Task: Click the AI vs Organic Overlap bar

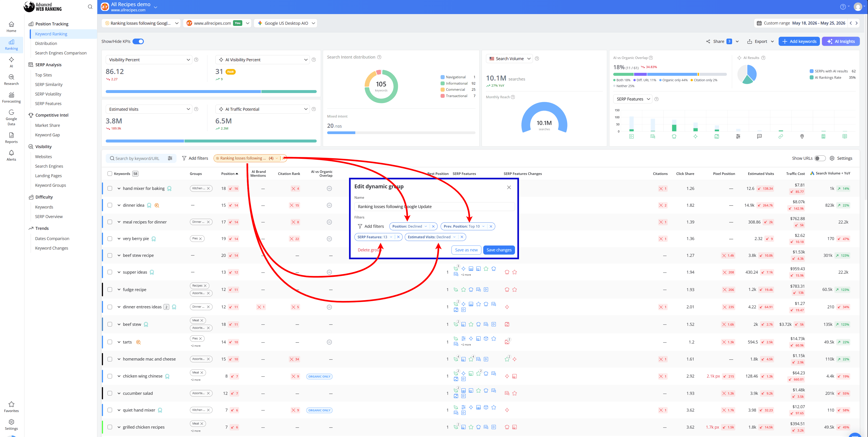Action: [x=670, y=74]
